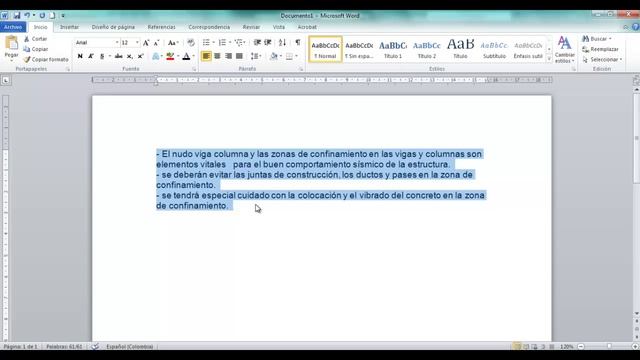The height and width of the screenshot is (360, 640).
Task: Toggle underline (S) formatting
Action: tap(102, 56)
